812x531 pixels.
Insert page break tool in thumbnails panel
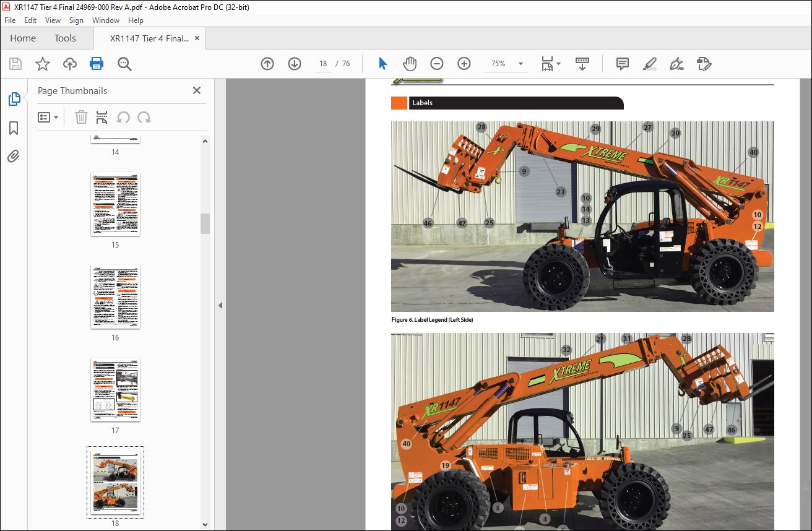102,117
